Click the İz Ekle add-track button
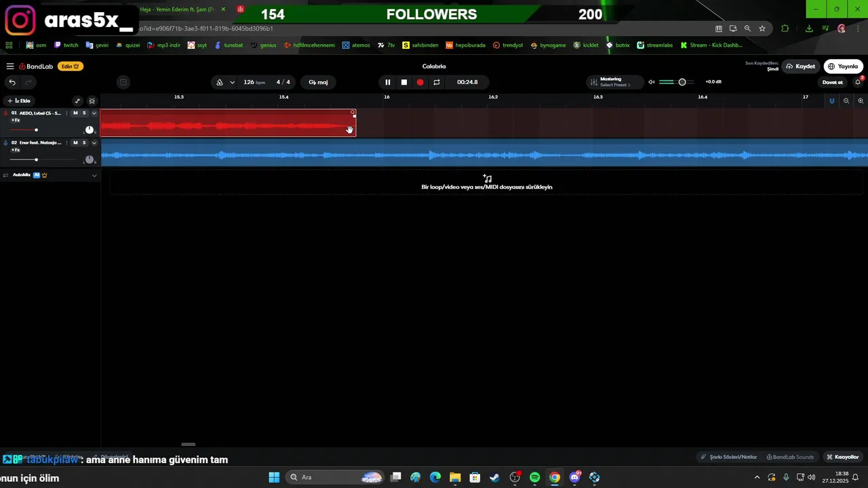868x488 pixels. [19, 101]
